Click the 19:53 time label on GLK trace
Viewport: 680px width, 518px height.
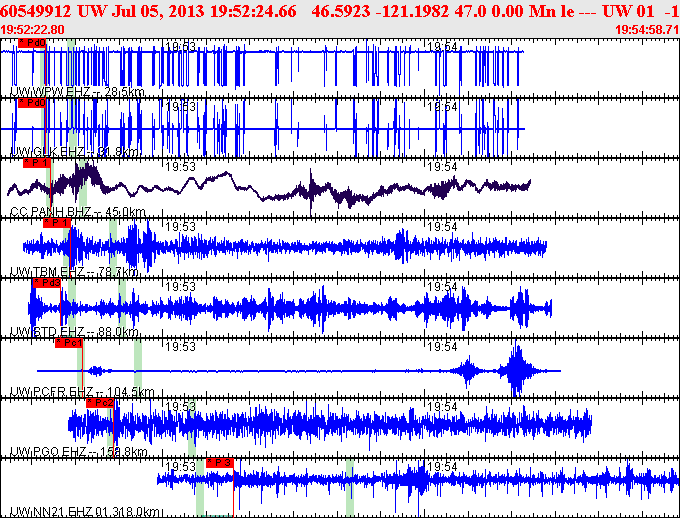[x=181, y=106]
